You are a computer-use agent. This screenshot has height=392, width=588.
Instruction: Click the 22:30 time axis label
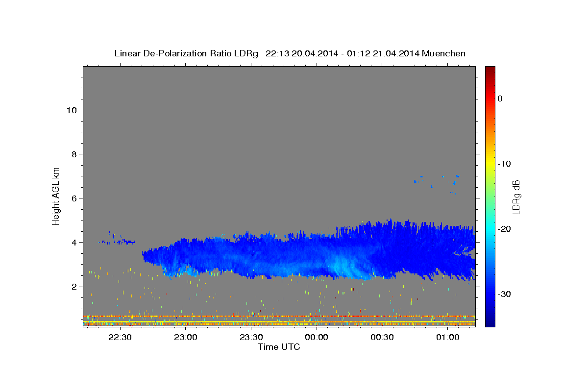(120, 337)
